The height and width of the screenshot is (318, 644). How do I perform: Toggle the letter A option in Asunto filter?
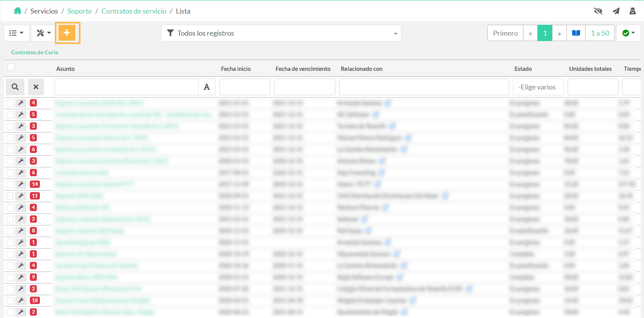pos(207,87)
